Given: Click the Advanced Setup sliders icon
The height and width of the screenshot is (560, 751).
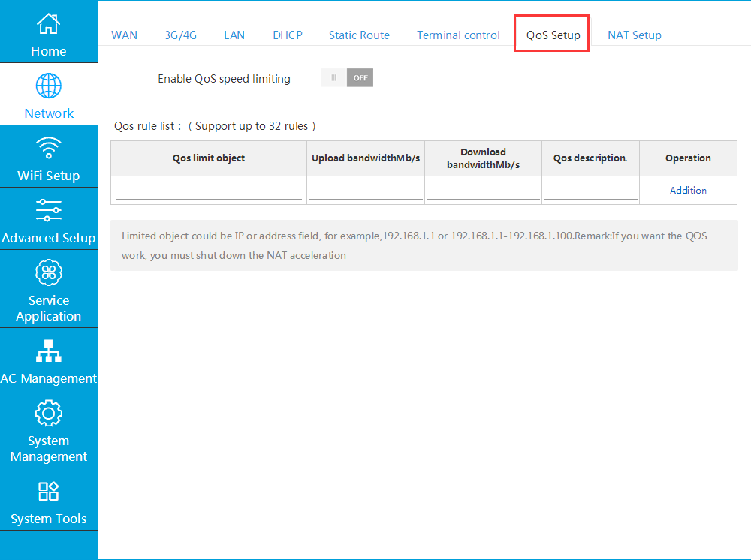Looking at the screenshot, I should click(48, 210).
